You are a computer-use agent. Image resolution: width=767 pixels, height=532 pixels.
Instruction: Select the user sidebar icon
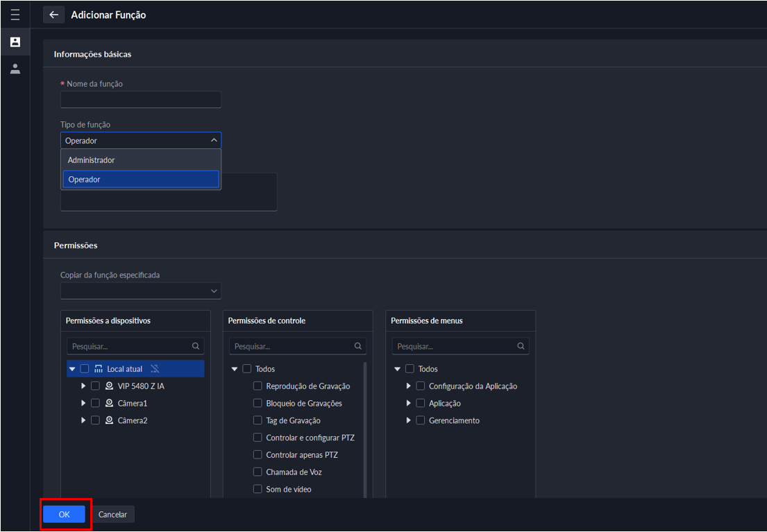click(15, 69)
